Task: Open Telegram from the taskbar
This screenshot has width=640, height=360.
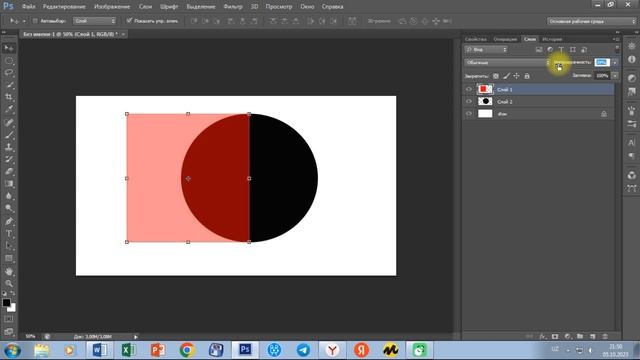Action: [x=303, y=350]
